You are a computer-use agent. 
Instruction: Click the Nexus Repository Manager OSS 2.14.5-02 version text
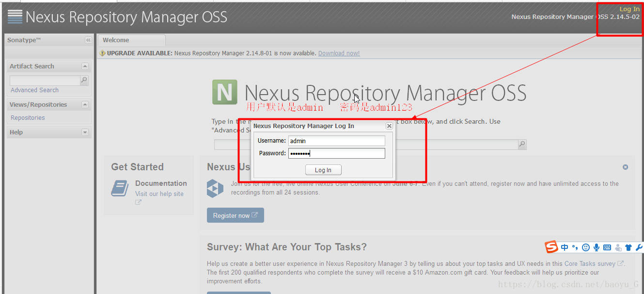[576, 17]
